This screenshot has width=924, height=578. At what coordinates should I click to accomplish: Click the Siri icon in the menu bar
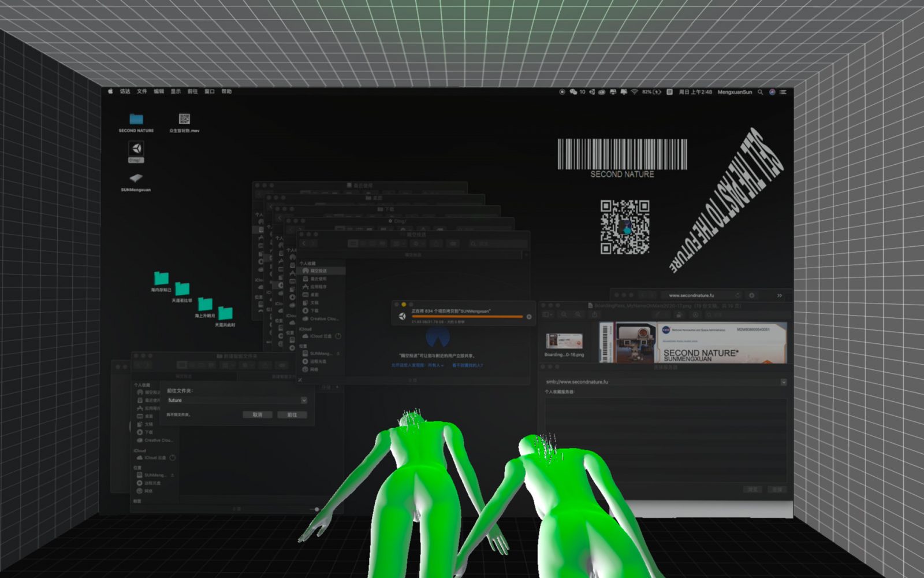point(772,92)
